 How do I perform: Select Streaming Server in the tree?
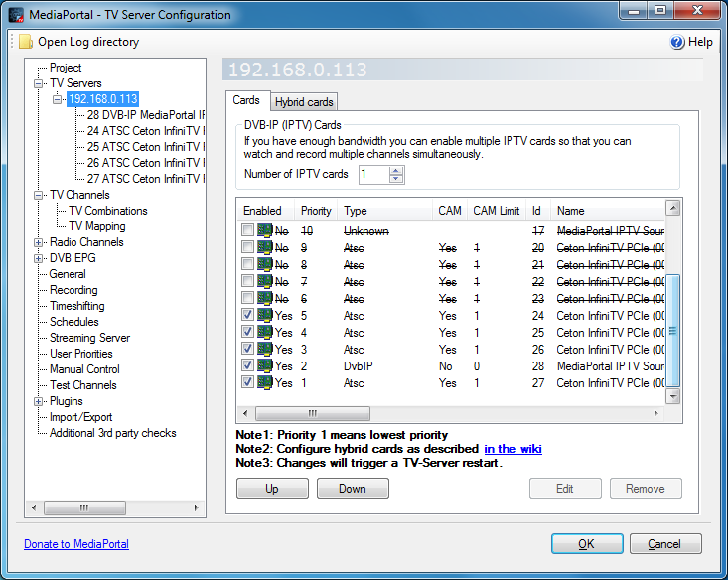(89, 338)
